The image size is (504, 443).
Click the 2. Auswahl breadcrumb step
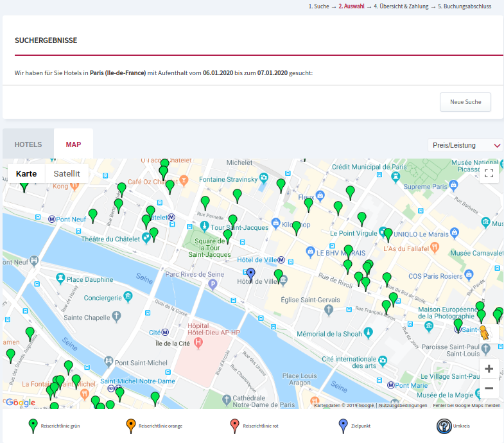pos(351,6)
